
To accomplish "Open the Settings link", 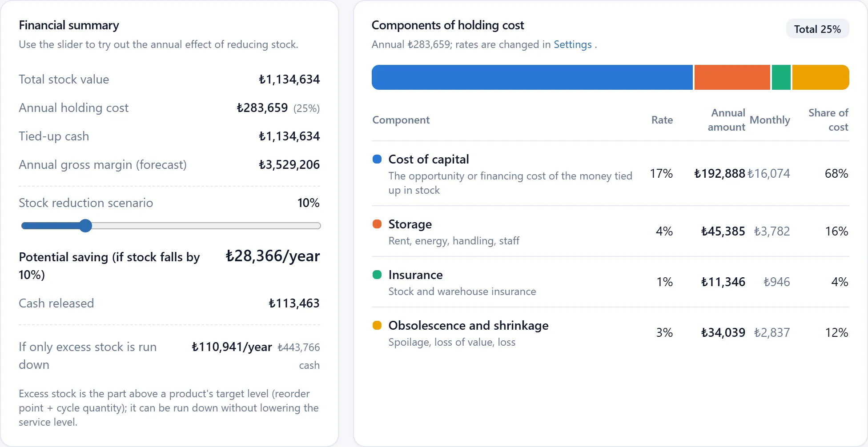I will pyautogui.click(x=572, y=44).
